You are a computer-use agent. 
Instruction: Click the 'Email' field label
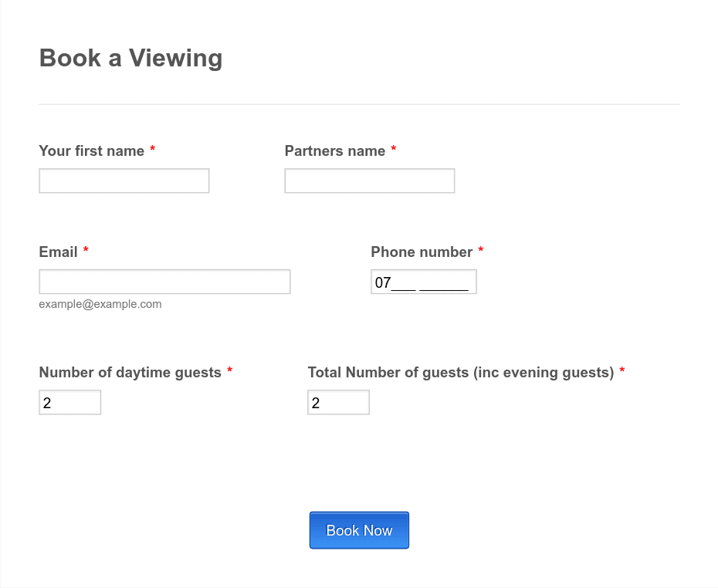(58, 252)
